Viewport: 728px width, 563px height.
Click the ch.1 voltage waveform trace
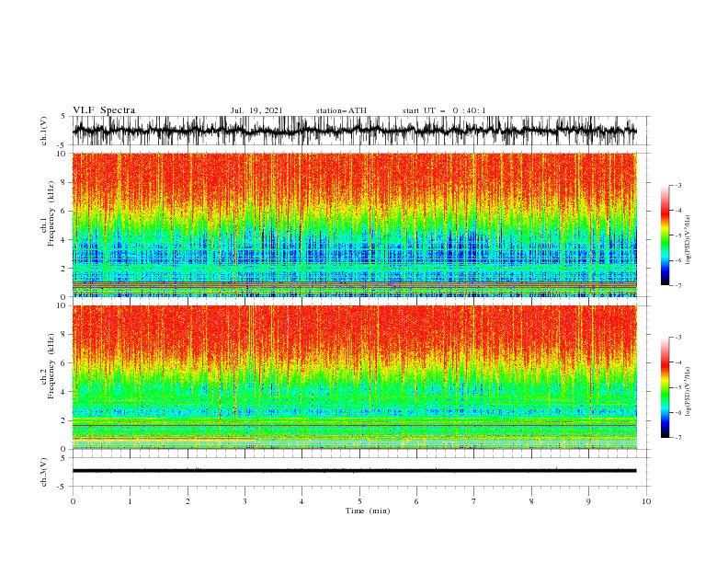[354, 131]
